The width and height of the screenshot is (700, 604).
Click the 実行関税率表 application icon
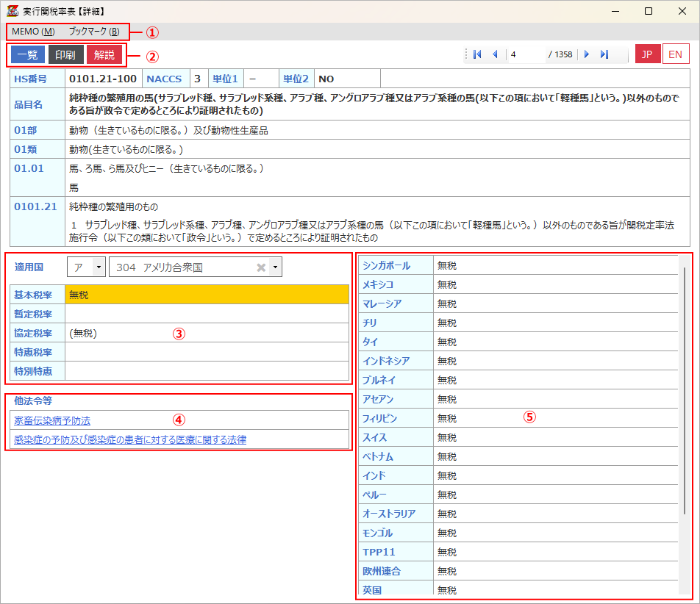(13, 10)
